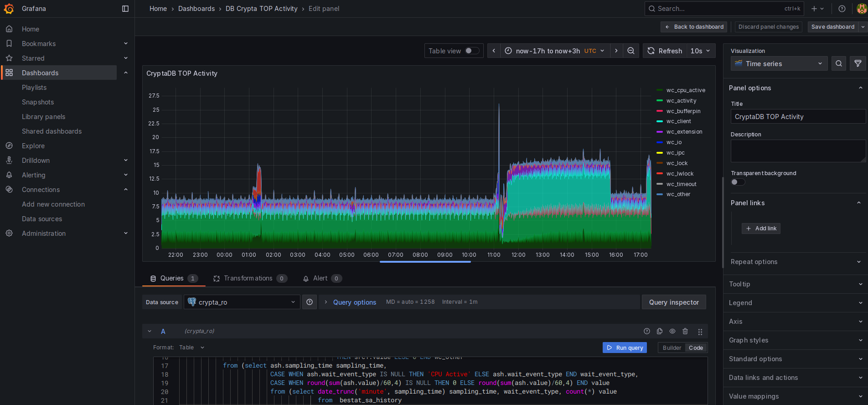Image resolution: width=868 pixels, height=405 pixels.
Task: Click the zoom out time range icon
Action: pyautogui.click(x=631, y=51)
